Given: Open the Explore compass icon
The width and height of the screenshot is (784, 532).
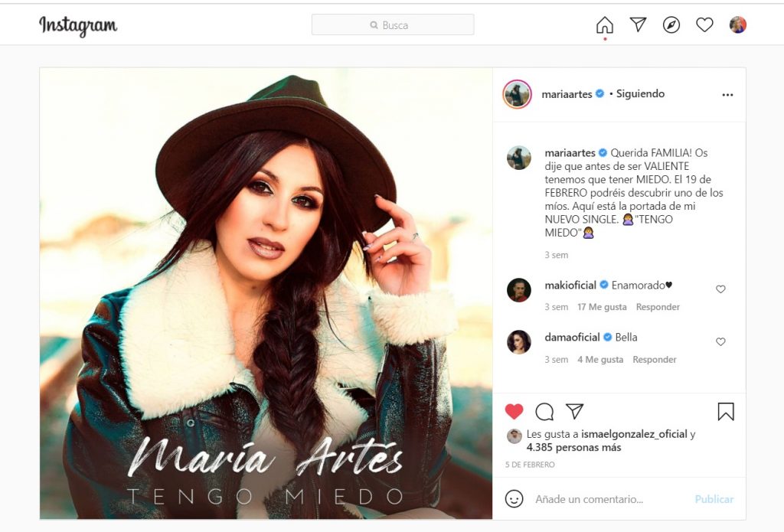Looking at the screenshot, I should point(671,25).
